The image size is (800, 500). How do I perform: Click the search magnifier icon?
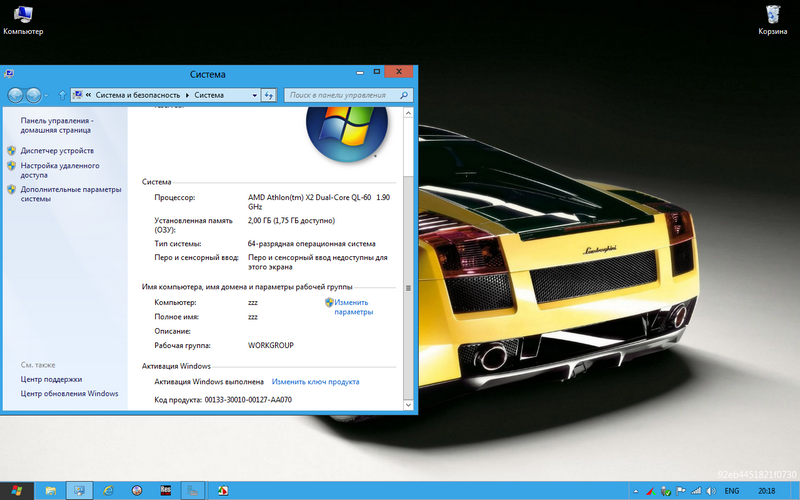pos(404,95)
